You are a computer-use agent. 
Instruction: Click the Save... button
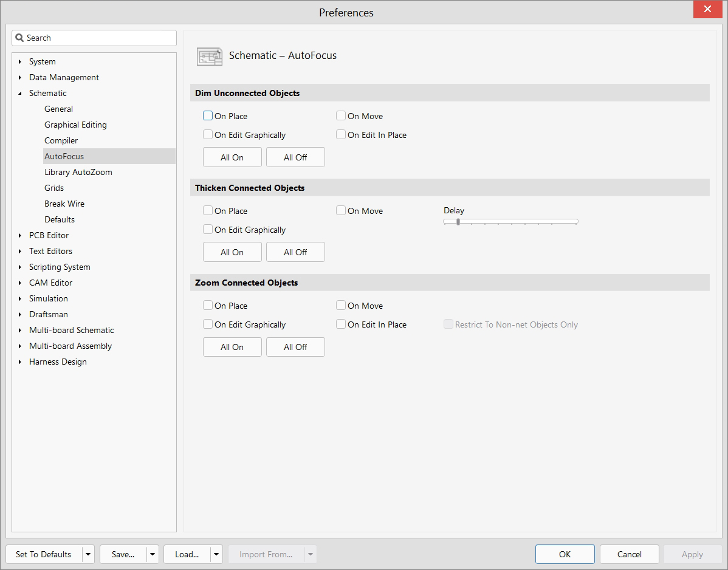coord(123,554)
